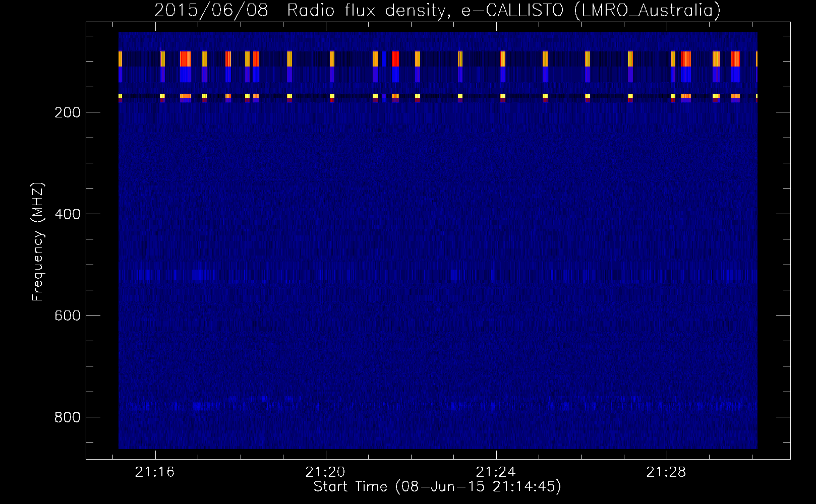816x504 pixels.
Task: Click the 'Start Time (08-Jun-15 21:14:45)' label
Action: [437, 487]
